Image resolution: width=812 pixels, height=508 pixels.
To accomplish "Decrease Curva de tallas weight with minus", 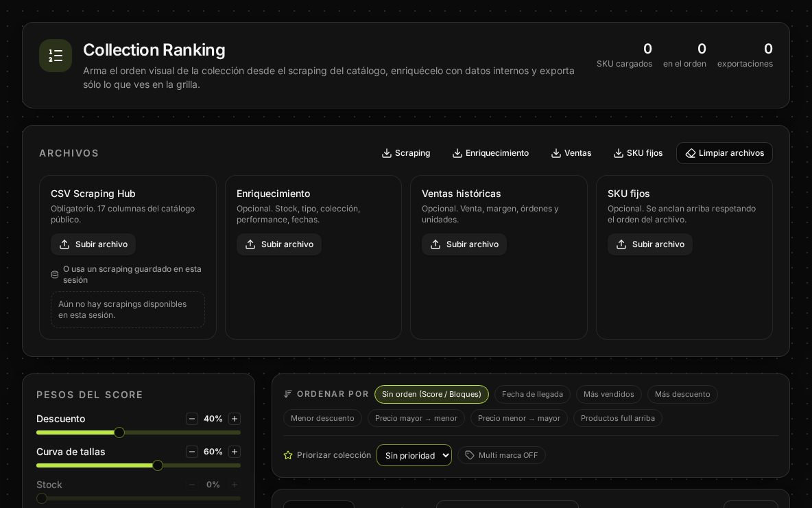I will click(x=192, y=452).
